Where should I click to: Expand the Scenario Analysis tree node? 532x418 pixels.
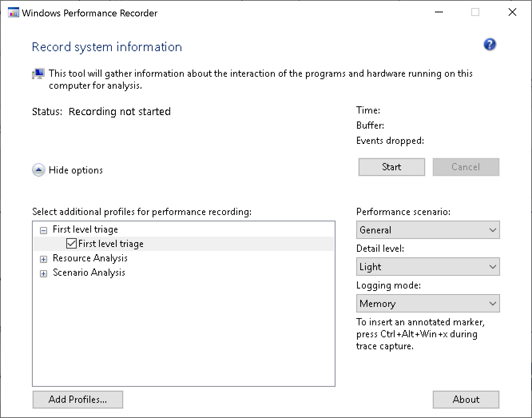tap(44, 274)
